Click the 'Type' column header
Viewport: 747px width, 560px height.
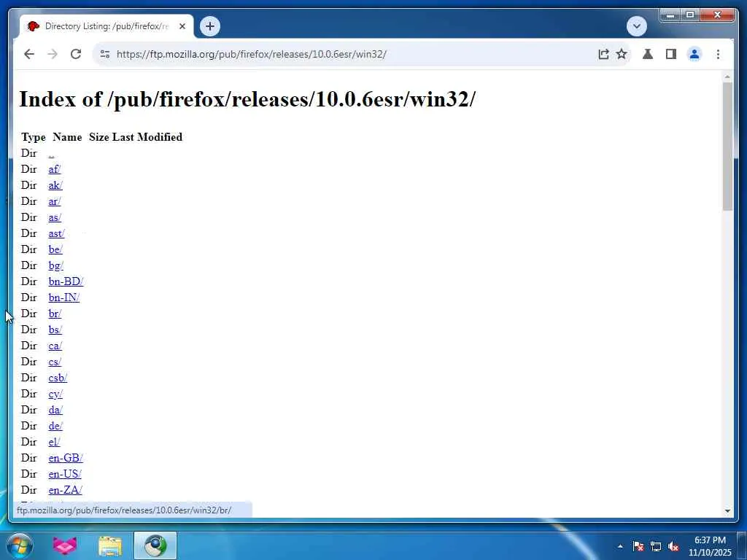point(34,137)
